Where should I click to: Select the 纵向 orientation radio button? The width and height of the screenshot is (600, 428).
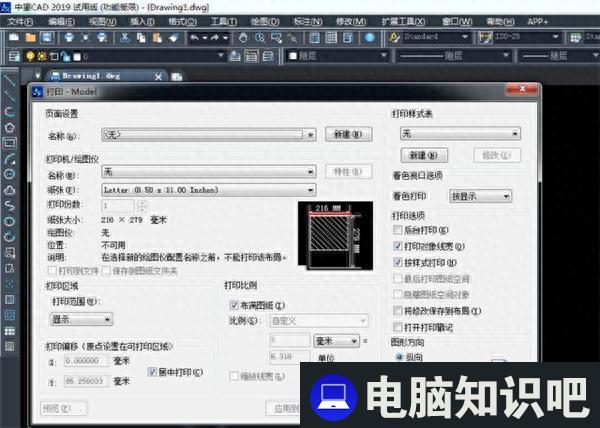coord(399,357)
